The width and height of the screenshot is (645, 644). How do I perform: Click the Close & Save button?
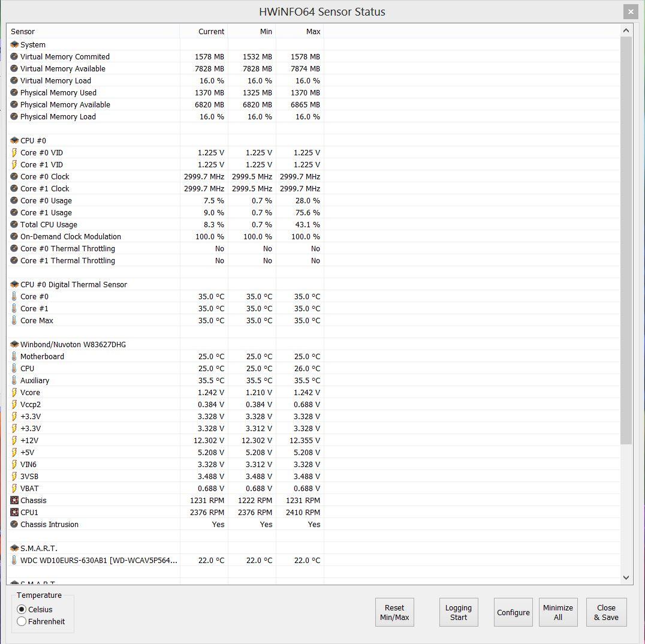(606, 612)
